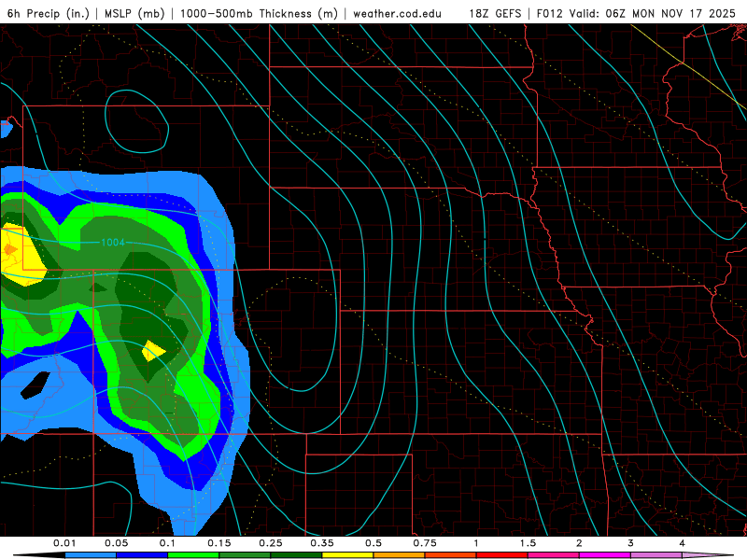Screen dimensions: 747x560
Task: Click the '18Z GEFS' model run label
Action: 495,13
